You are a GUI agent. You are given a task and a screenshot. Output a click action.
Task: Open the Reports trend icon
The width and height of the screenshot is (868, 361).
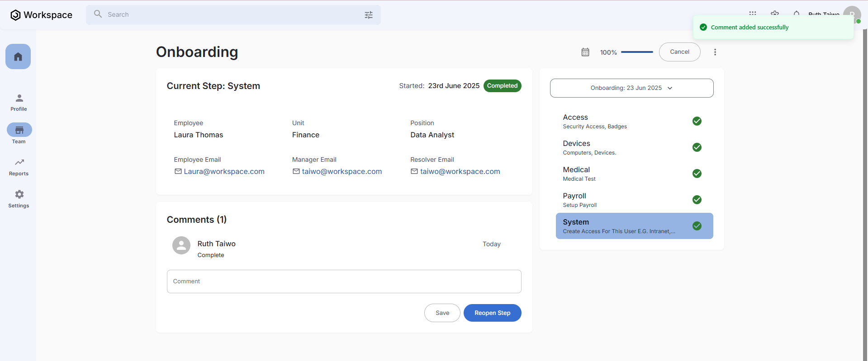coord(19,162)
